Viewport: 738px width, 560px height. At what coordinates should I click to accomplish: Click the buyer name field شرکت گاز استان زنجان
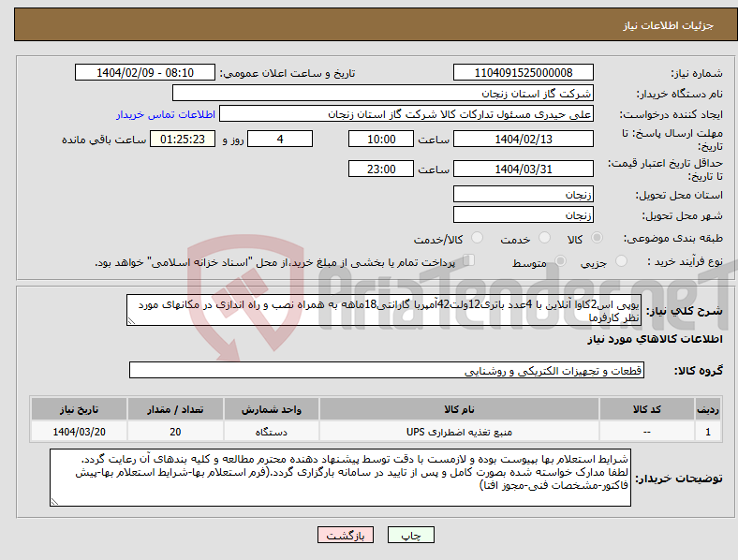coord(383,93)
